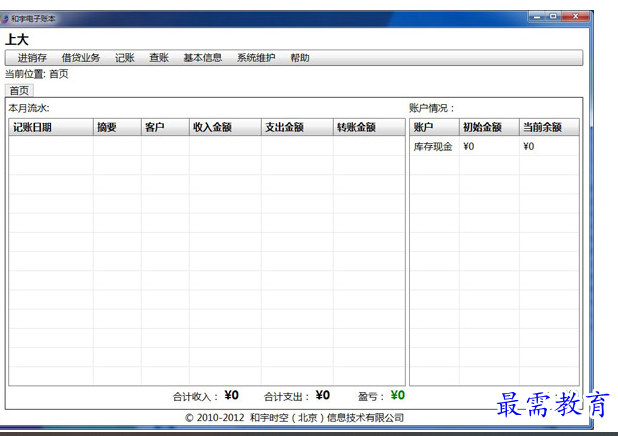Viewport: 618px width, 436px height.
Task: Click the 记账日期 column header
Action: (x=32, y=127)
